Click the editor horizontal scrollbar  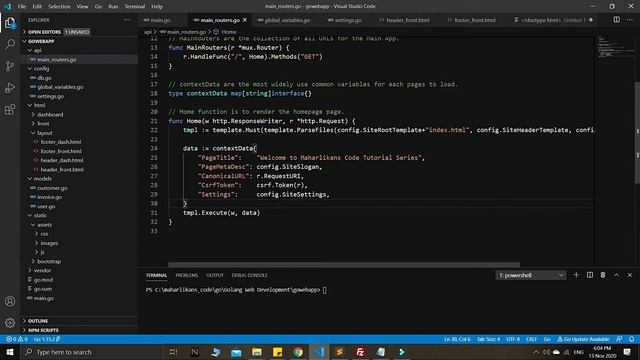click(344, 264)
